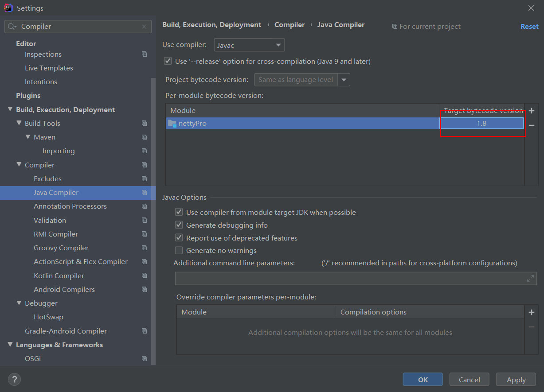Screen dimensions: 544x392
Task: Add a per-module compiler parameter override
Action: tap(532, 312)
